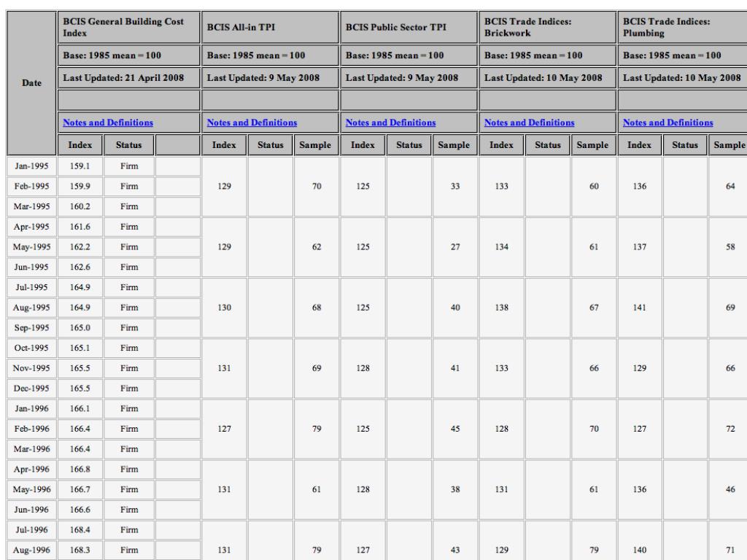Click the Firm status for Jun-1995
The image size is (747, 560).
129,267
